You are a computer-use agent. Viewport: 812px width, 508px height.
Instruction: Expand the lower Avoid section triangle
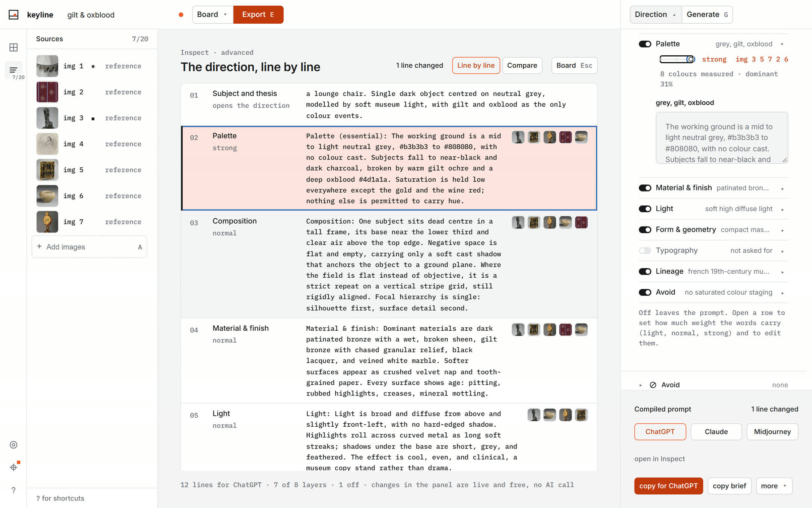641,385
